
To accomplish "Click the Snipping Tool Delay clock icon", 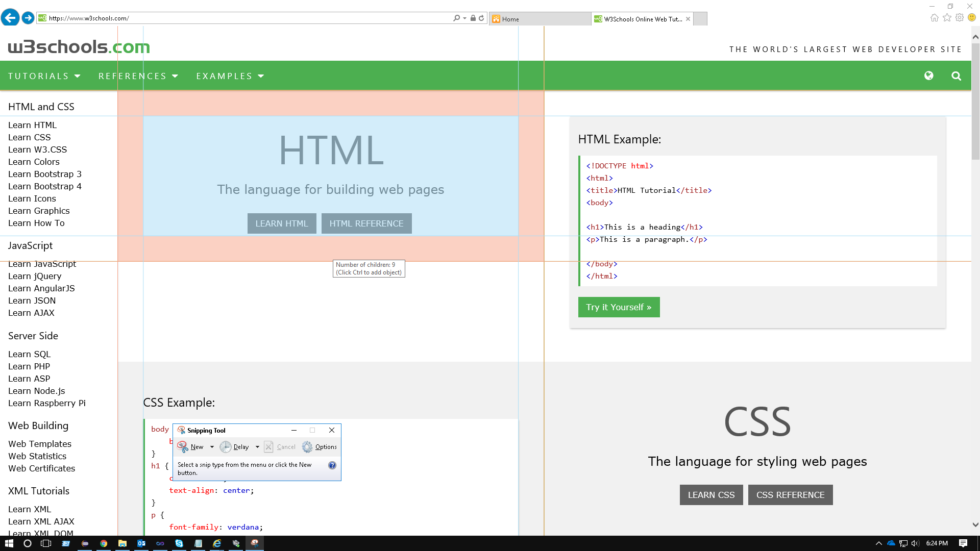I will [225, 447].
